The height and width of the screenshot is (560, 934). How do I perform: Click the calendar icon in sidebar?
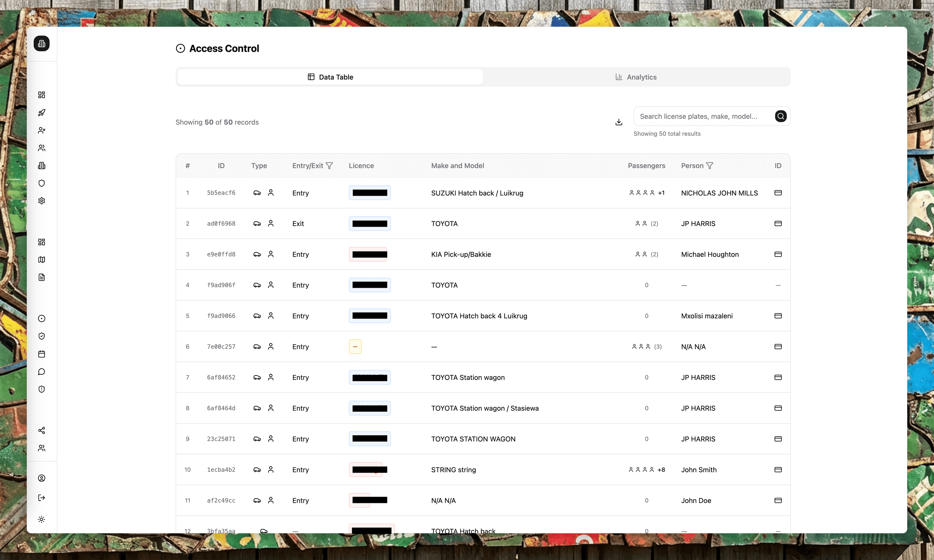[x=42, y=354]
